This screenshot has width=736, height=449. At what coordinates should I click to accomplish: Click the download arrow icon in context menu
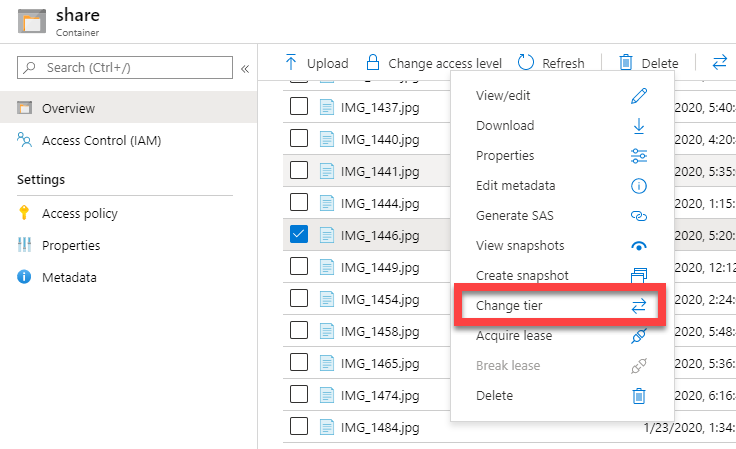click(x=639, y=126)
